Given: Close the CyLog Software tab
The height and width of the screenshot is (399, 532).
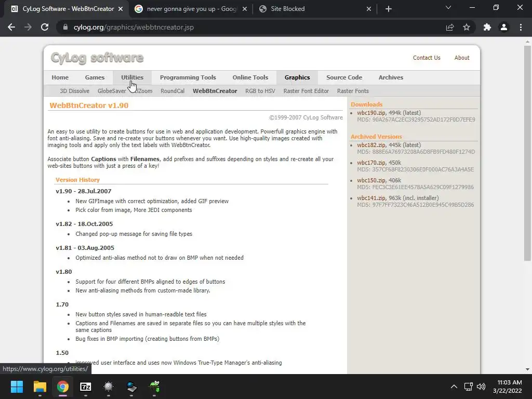Looking at the screenshot, I should 121,9.
